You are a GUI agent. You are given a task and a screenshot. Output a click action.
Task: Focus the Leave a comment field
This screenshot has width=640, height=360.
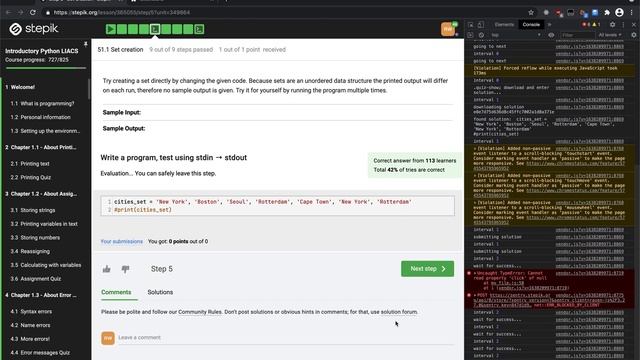tap(285, 338)
